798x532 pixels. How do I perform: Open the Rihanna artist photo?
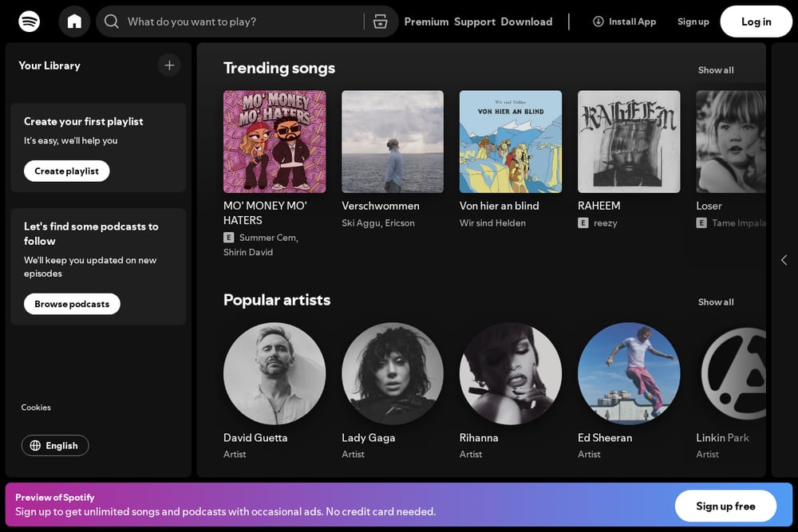click(511, 373)
